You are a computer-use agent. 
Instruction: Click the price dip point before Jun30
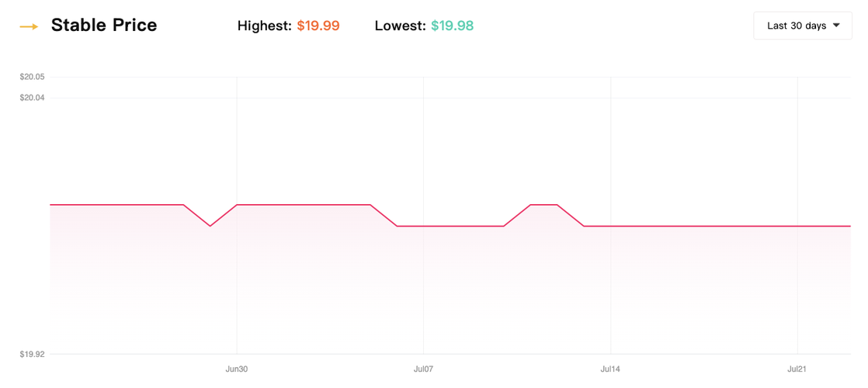coord(210,226)
